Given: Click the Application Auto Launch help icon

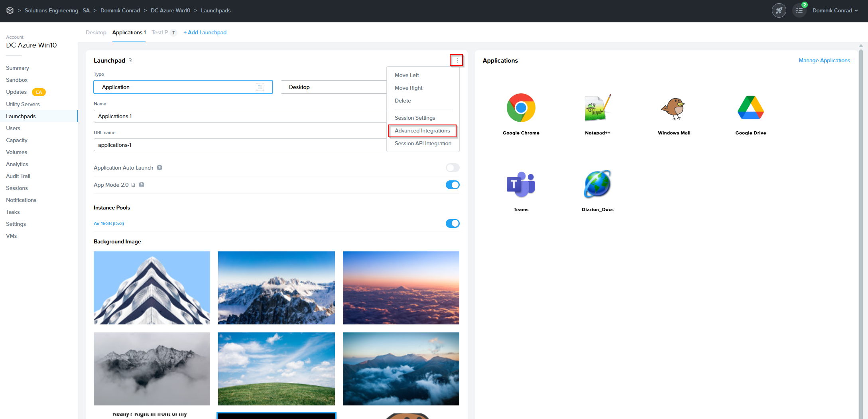Looking at the screenshot, I should click(159, 168).
